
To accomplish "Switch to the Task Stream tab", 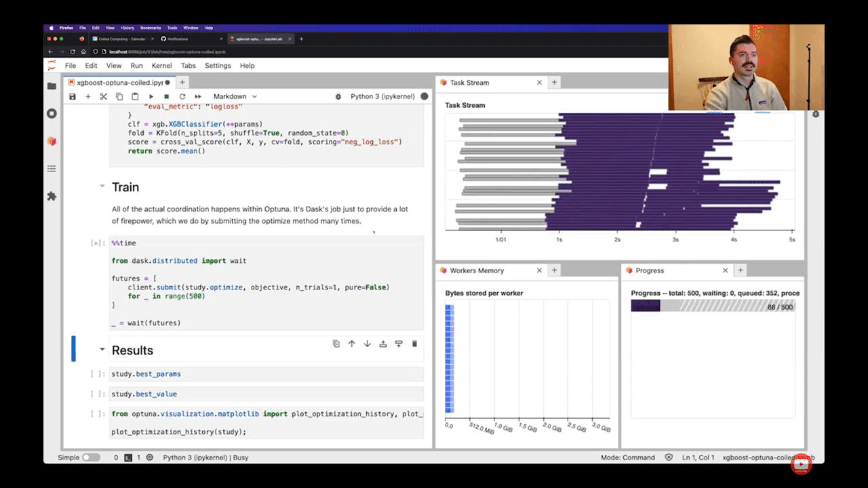I will point(469,83).
